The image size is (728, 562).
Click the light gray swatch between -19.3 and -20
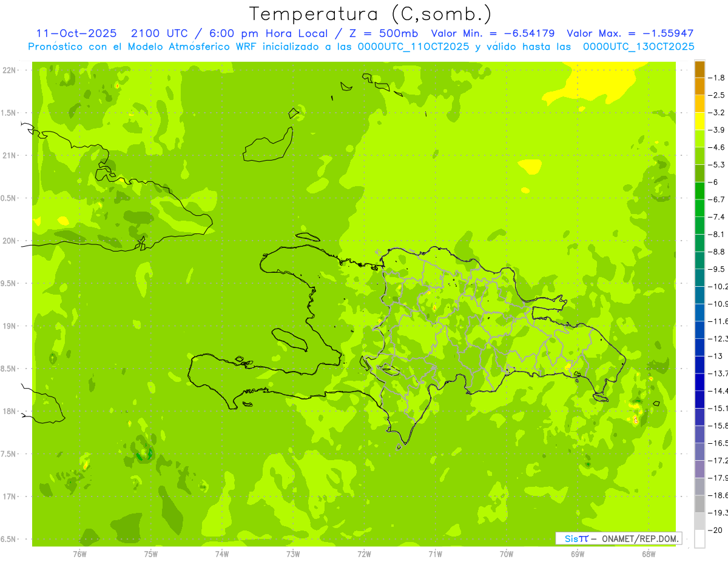699,521
